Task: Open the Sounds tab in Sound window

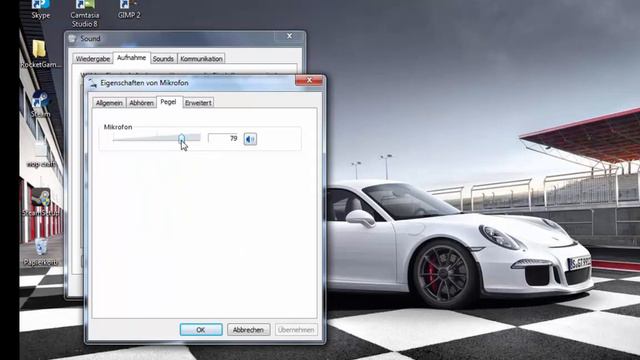Action: [163, 59]
